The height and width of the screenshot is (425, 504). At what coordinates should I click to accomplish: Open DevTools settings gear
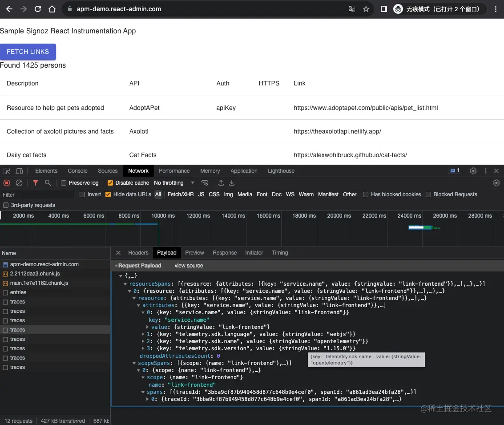pos(473,171)
